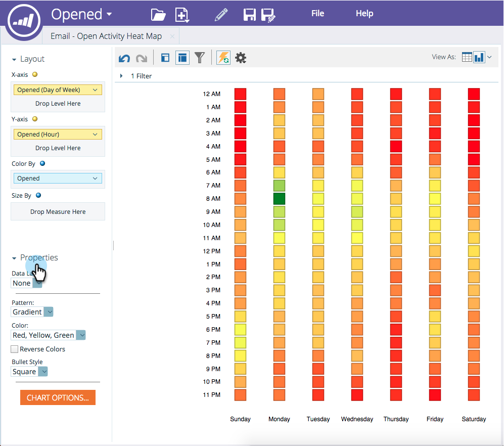The image size is (504, 446).
Task: Click the Monday axis label
Action: click(x=279, y=419)
